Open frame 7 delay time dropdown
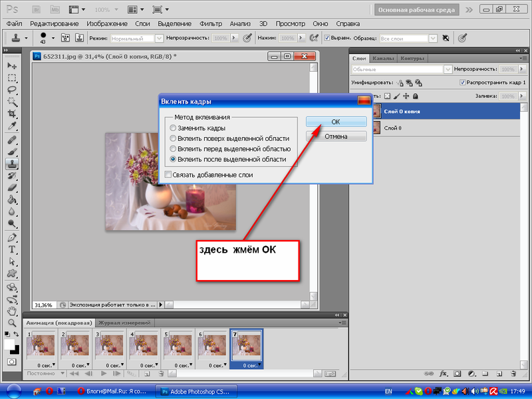The image size is (532, 399). pos(259,365)
